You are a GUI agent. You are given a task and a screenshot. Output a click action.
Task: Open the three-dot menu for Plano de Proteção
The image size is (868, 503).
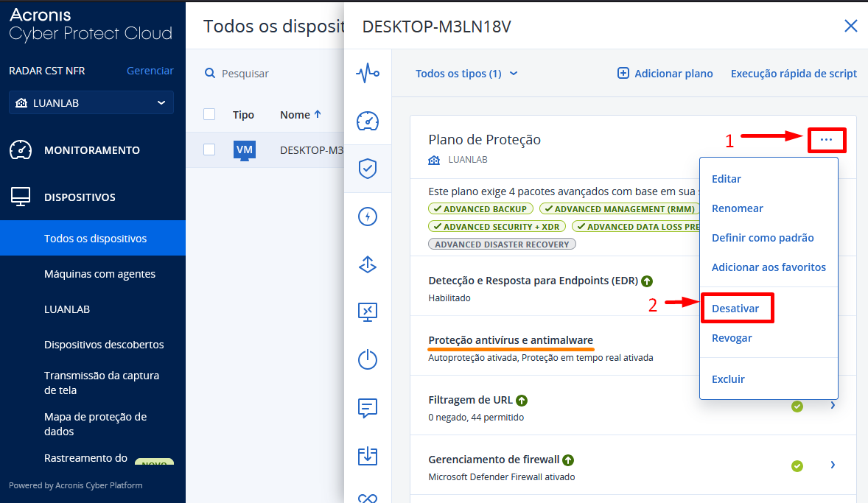[x=826, y=139]
